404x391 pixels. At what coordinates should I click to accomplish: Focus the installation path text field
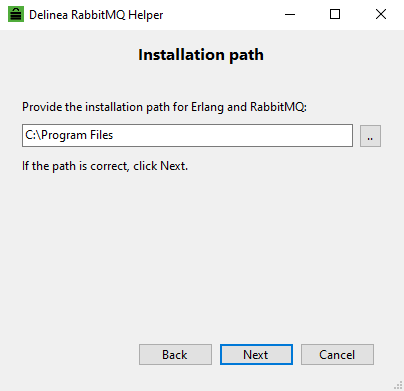coord(187,135)
